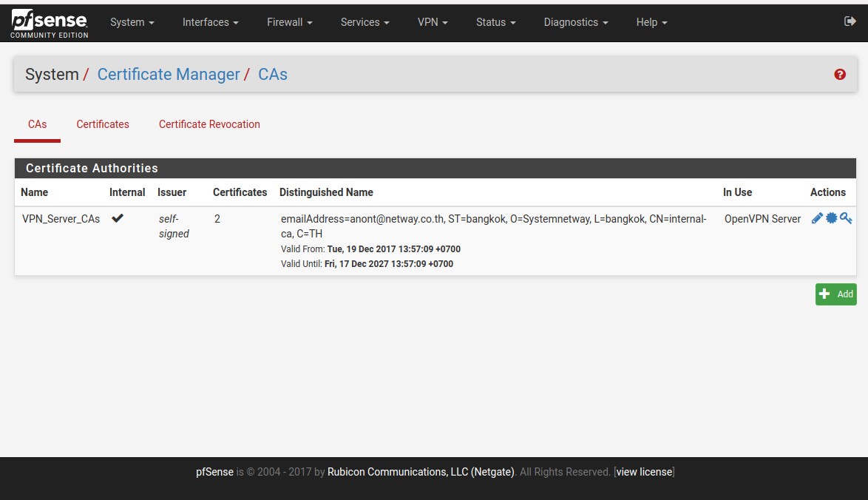Viewport: 868px width, 500px height.
Task: Open the view license link in footer
Action: pyautogui.click(x=644, y=472)
